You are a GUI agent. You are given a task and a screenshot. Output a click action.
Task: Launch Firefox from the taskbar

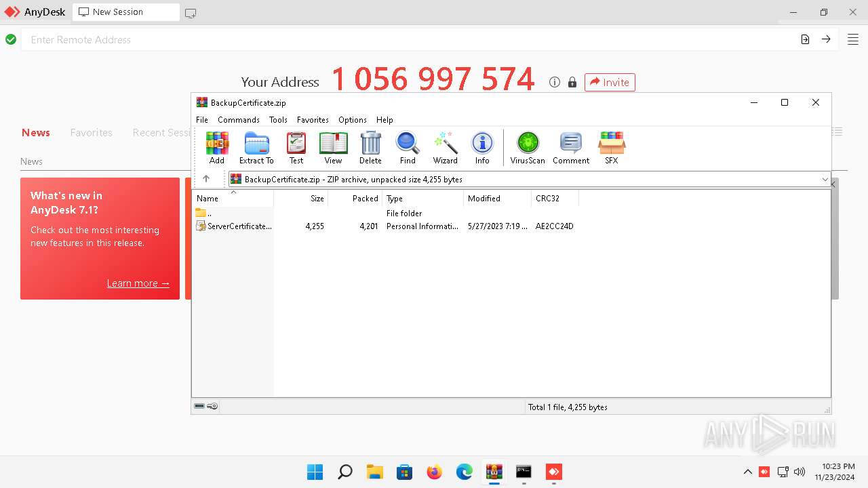point(434,472)
